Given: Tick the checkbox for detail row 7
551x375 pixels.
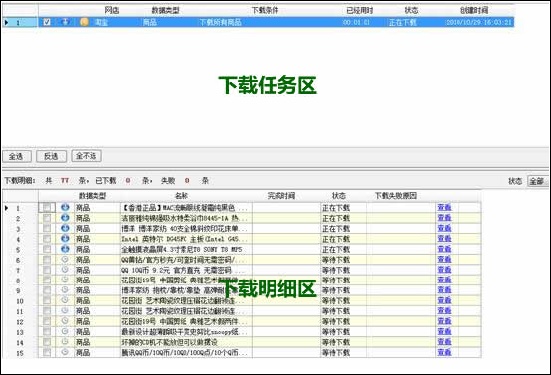Looking at the screenshot, I should (x=47, y=270).
